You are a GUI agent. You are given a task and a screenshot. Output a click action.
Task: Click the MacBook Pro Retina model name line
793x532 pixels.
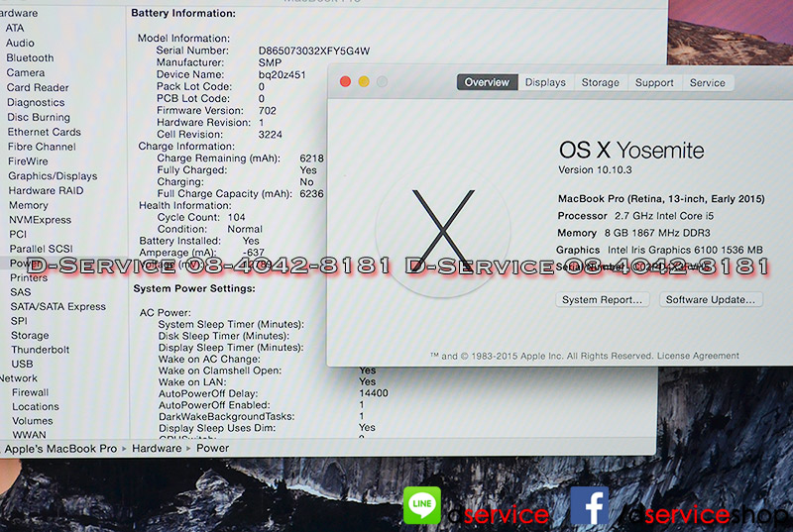click(x=661, y=198)
